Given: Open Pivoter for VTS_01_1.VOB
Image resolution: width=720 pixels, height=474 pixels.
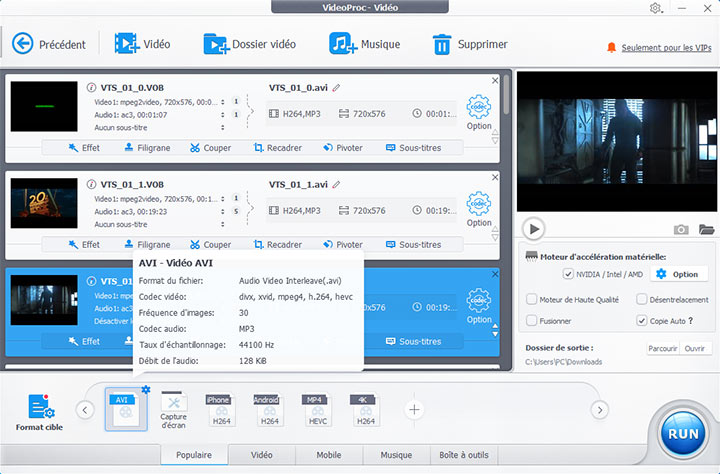Looking at the screenshot, I should pyautogui.click(x=343, y=244).
